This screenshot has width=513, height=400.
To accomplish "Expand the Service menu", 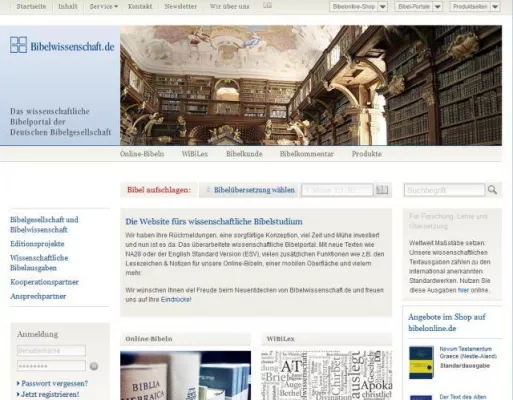I will click(x=104, y=6).
